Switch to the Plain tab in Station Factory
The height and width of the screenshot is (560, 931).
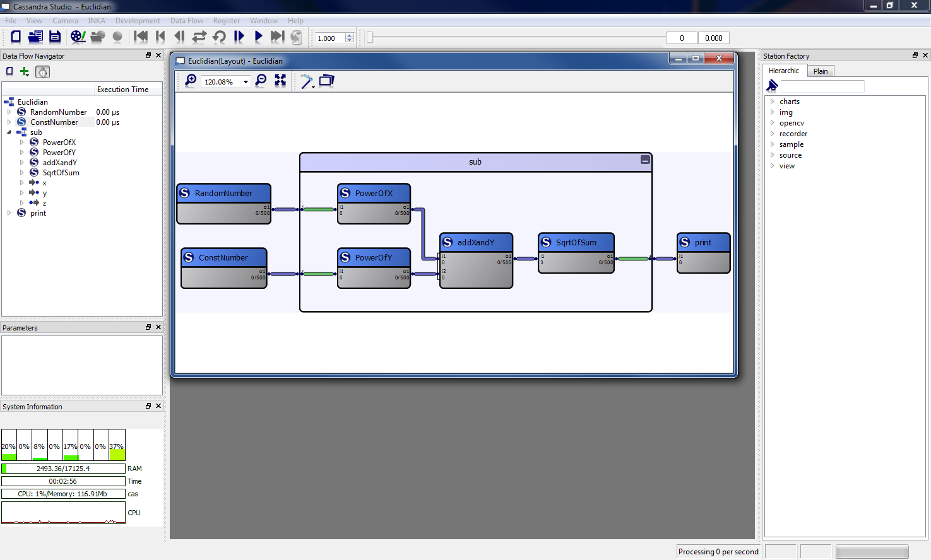[x=821, y=71]
